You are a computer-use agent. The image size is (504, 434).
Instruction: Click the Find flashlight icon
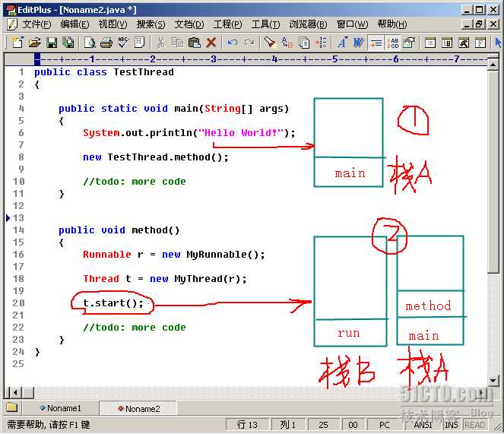271,43
